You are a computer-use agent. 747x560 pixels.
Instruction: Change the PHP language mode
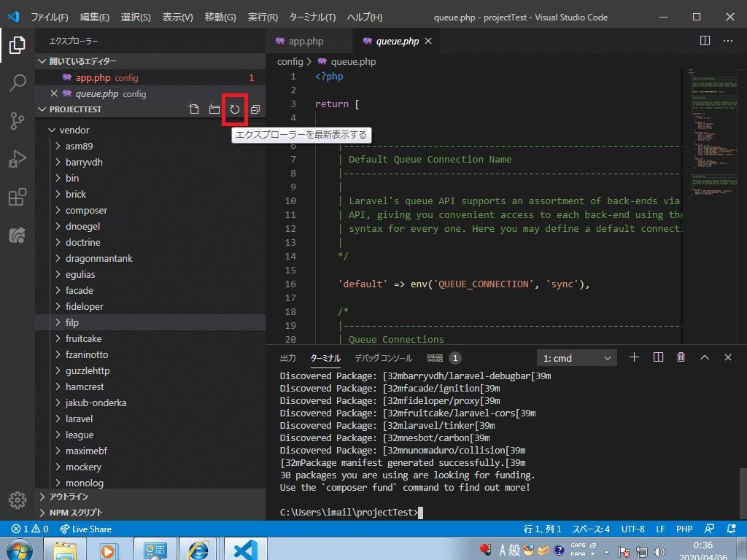click(x=684, y=529)
